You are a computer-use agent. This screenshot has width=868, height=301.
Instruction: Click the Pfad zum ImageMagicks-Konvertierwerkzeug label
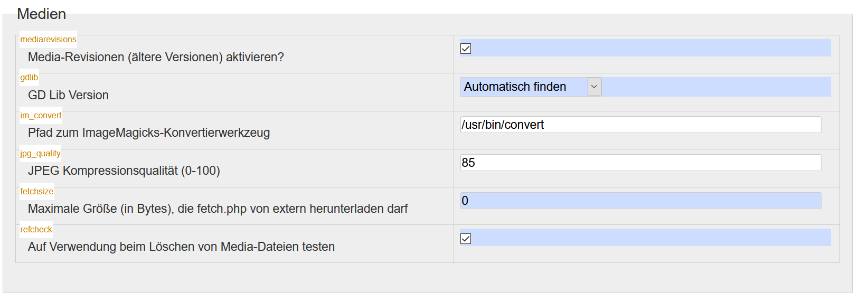[x=149, y=133]
